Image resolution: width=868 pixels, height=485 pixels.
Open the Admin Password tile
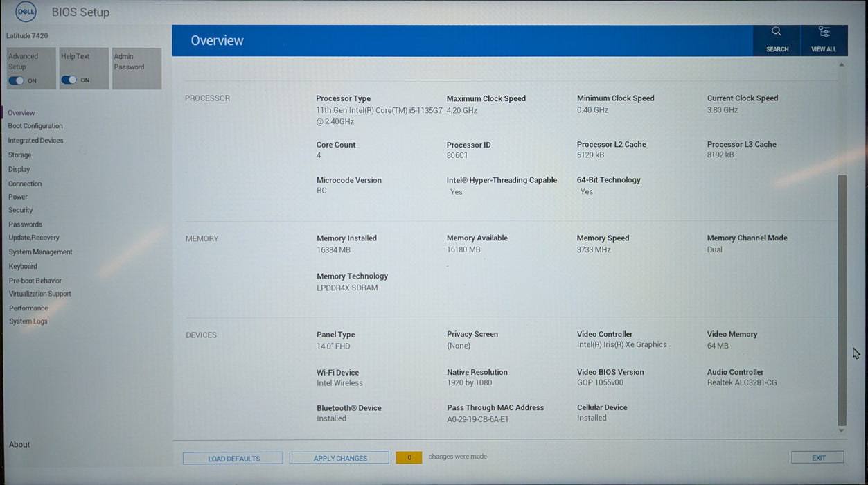(x=136, y=69)
